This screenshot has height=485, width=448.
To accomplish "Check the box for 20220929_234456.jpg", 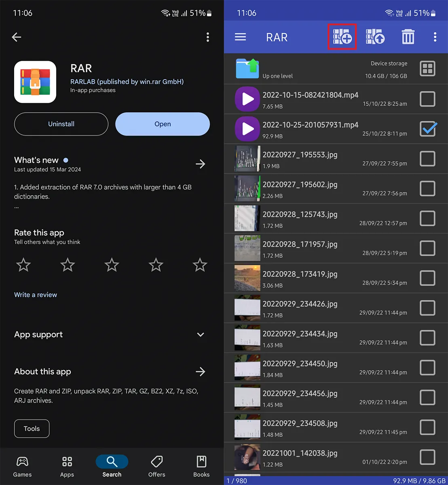I will point(427,398).
